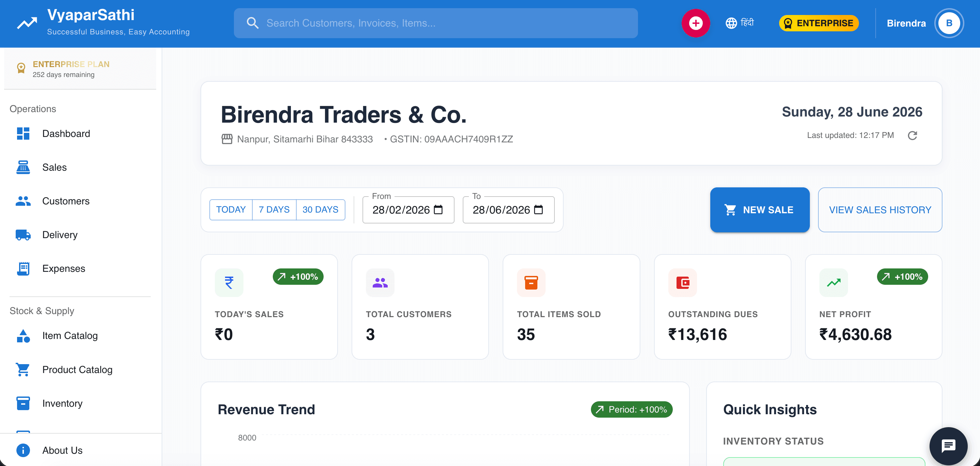
Task: Click the yellow ENTERPRISE badge in header
Action: [819, 23]
